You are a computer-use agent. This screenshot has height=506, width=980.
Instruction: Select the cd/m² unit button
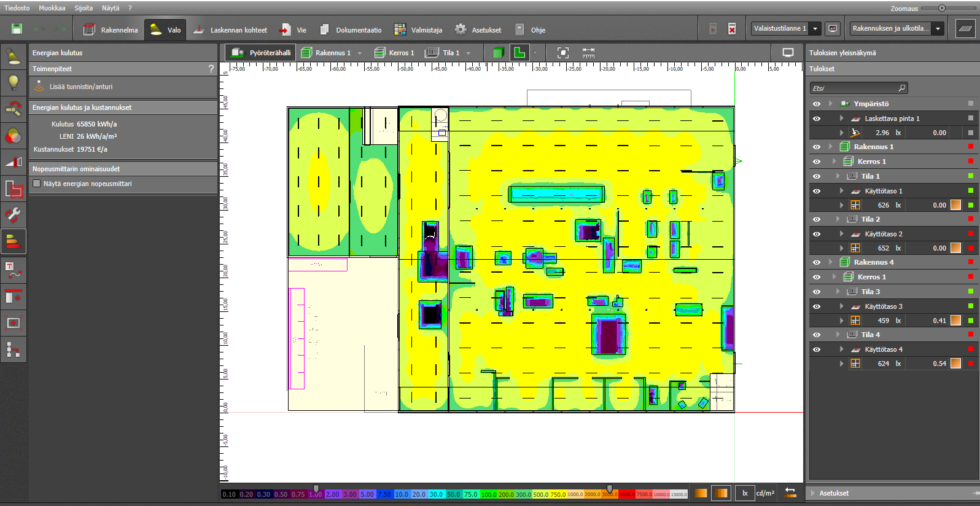(765, 493)
